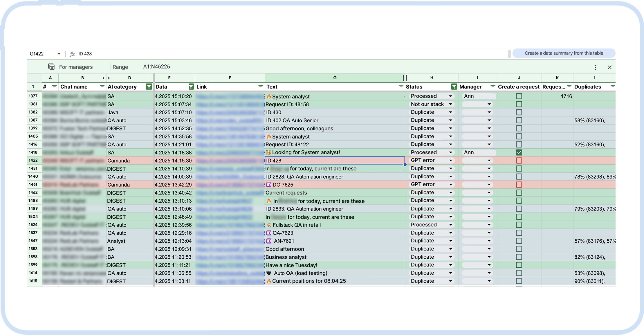Select column G header
This screenshot has height=335, width=644.
click(335, 78)
